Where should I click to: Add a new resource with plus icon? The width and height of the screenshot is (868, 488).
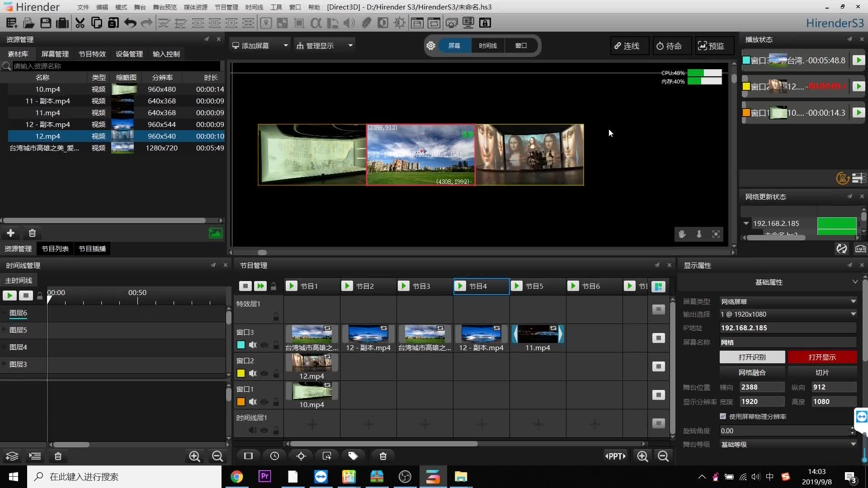11,233
